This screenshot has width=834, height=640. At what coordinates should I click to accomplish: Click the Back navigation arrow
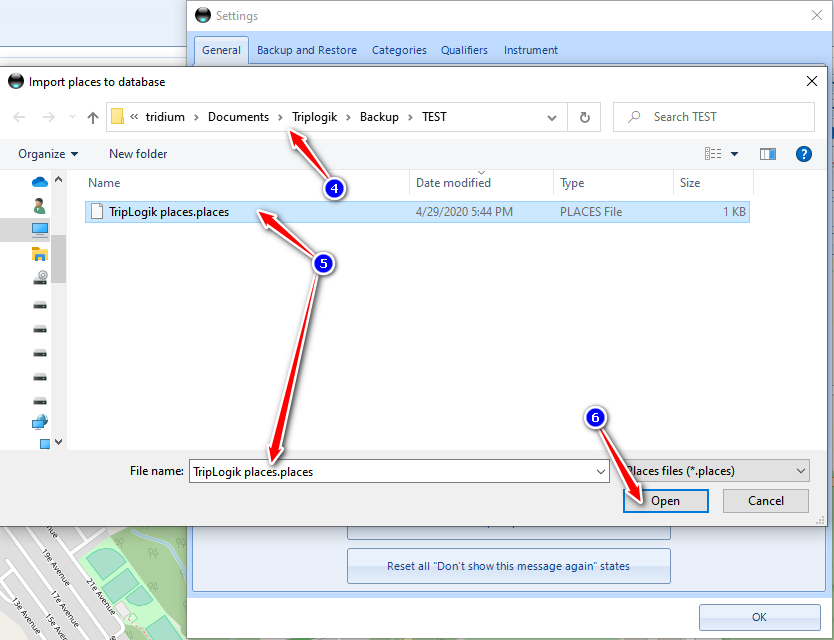19,117
